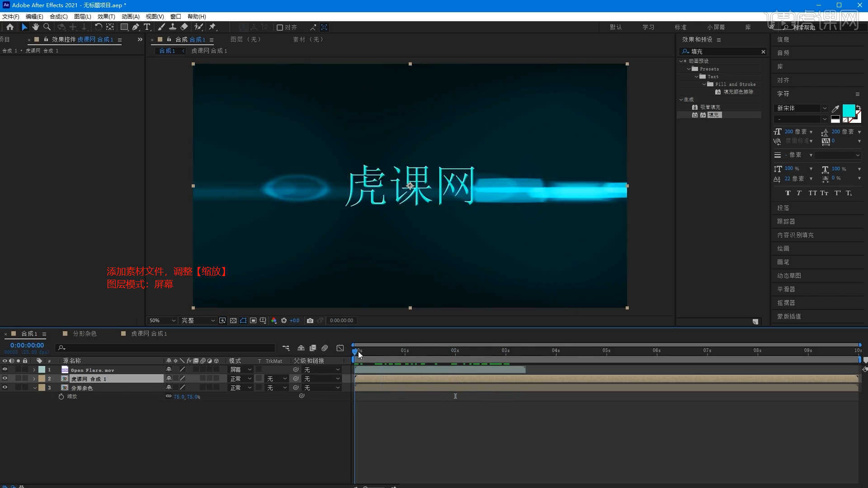
Task: Open the 跟踪器 panel
Action: pyautogui.click(x=786, y=221)
